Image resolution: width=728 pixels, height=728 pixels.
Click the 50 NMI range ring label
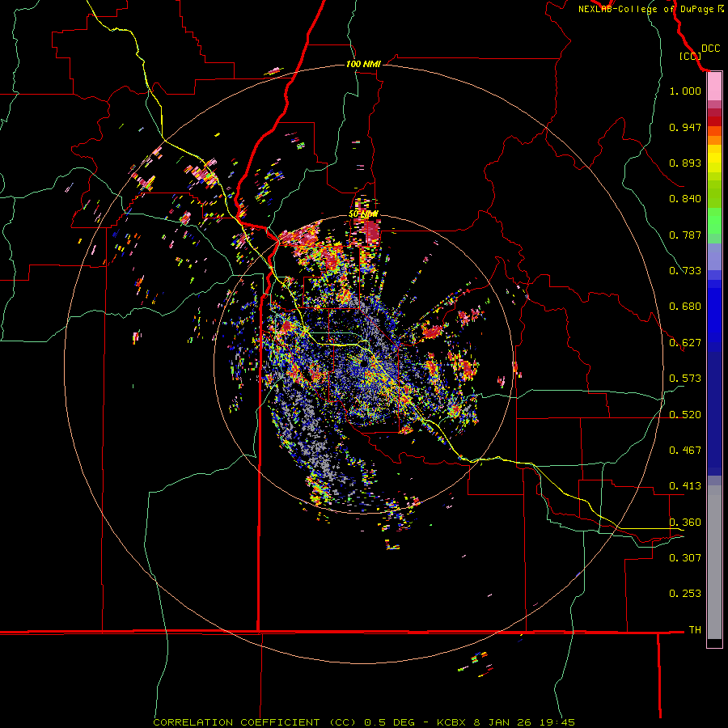(363, 214)
